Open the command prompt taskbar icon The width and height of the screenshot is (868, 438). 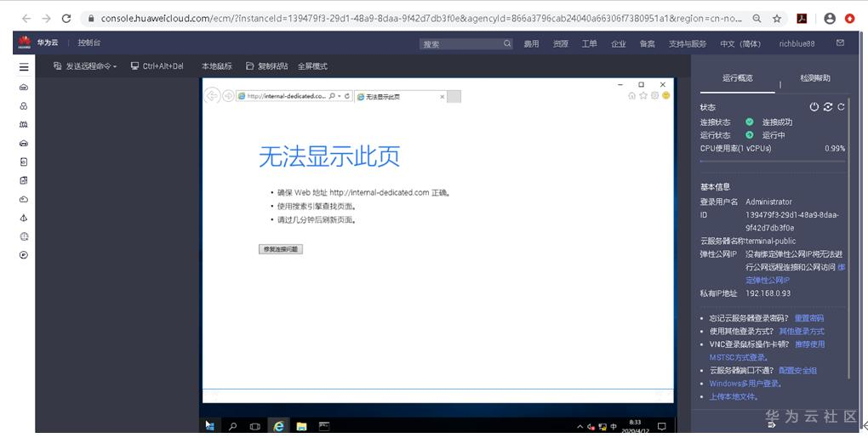click(x=324, y=426)
